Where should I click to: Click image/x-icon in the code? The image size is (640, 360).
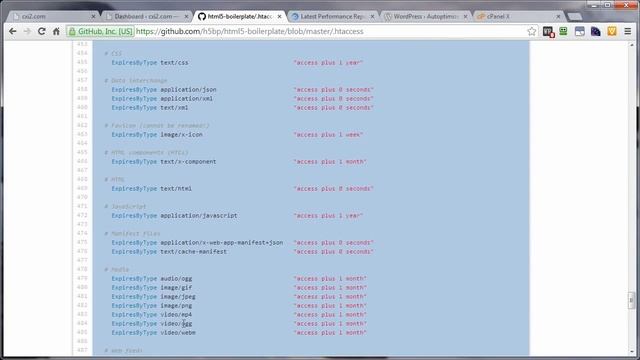[x=181, y=134]
